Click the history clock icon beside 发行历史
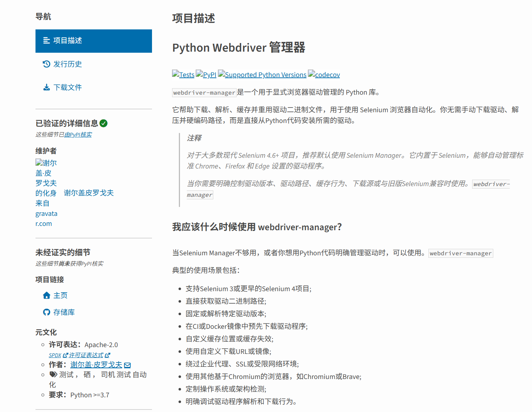 point(46,64)
